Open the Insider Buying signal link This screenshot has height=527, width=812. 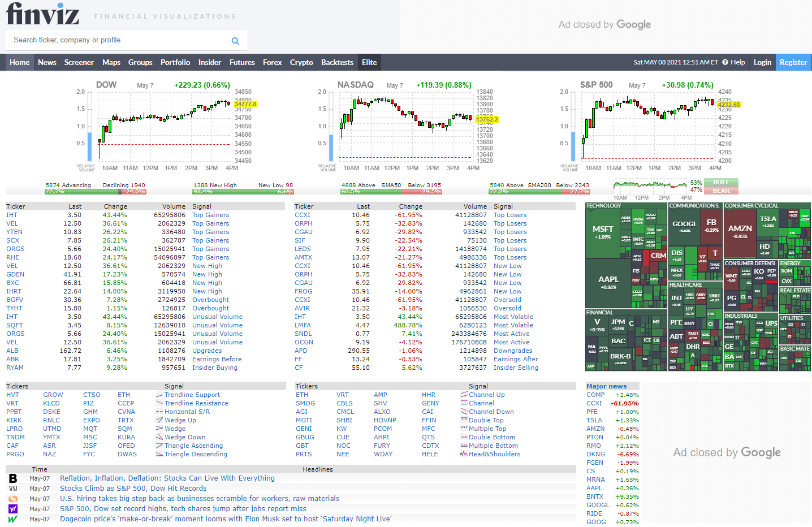coord(215,368)
